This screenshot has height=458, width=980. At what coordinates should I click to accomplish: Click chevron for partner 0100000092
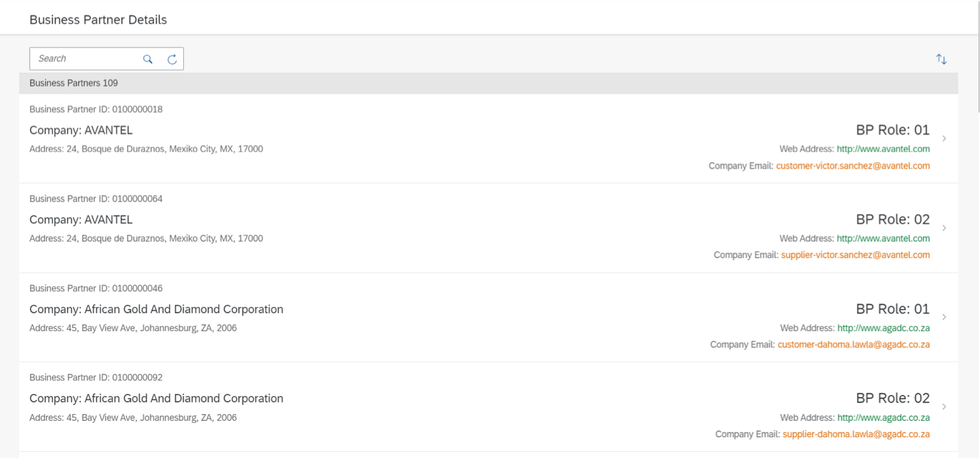tap(944, 407)
